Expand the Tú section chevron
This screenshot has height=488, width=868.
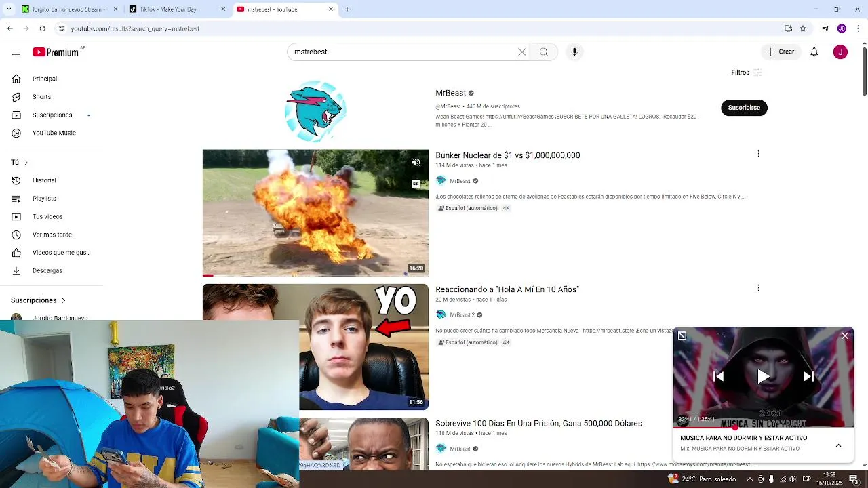click(x=26, y=163)
